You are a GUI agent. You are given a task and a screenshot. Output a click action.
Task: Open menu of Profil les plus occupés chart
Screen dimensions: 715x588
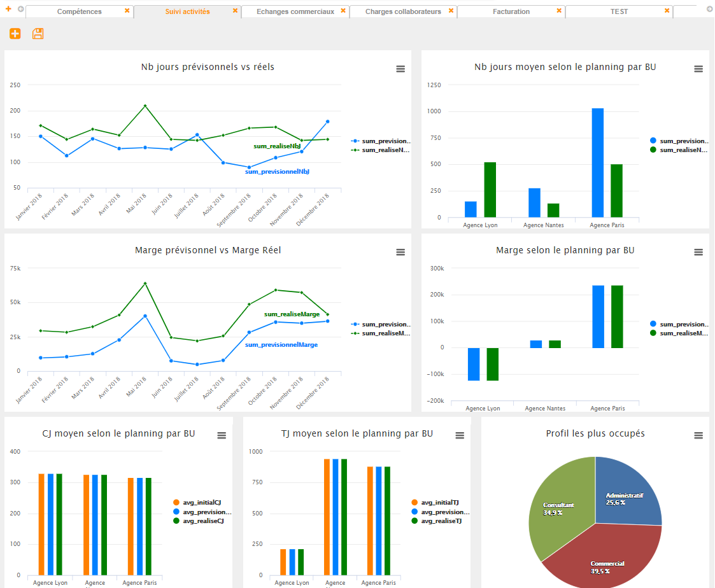click(698, 436)
